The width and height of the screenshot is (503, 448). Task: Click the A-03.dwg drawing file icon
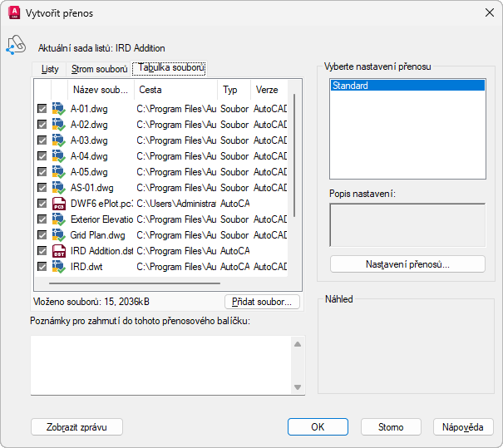58,140
